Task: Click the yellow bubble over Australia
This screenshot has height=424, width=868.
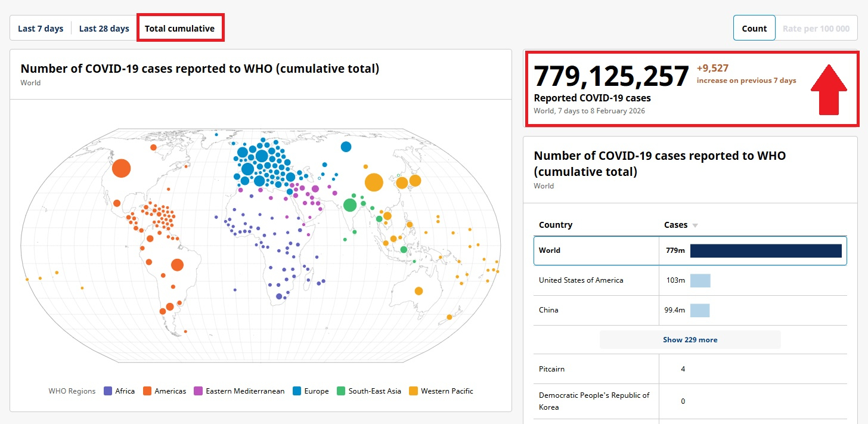Action: (418, 291)
